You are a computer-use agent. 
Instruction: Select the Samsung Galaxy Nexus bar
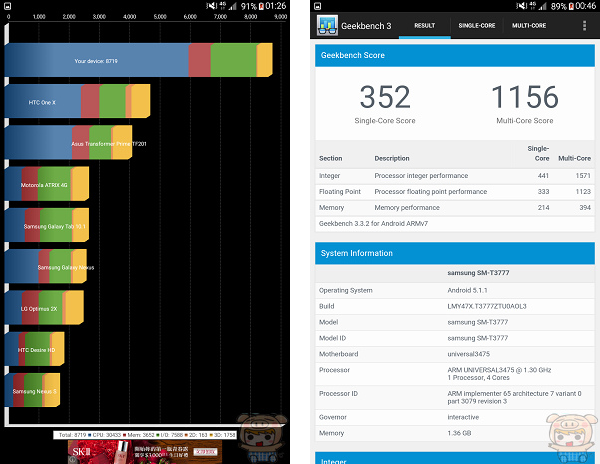pyautogui.click(x=46, y=266)
